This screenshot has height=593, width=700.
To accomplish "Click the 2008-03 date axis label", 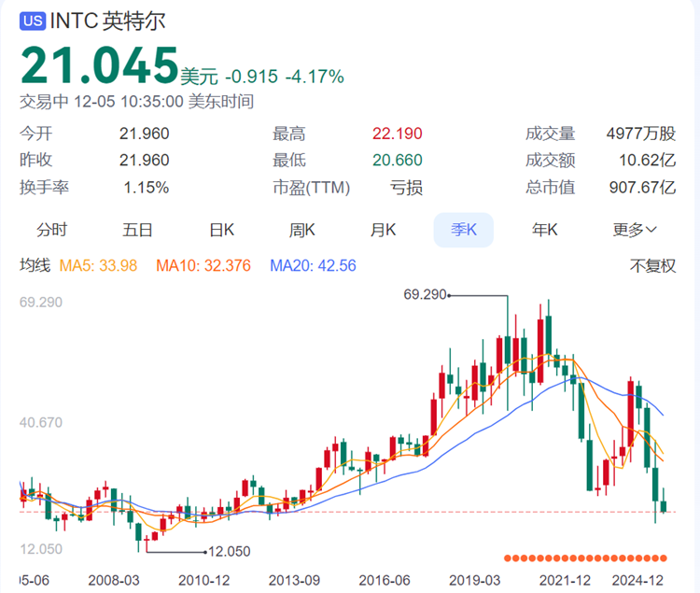I will pos(114,580).
